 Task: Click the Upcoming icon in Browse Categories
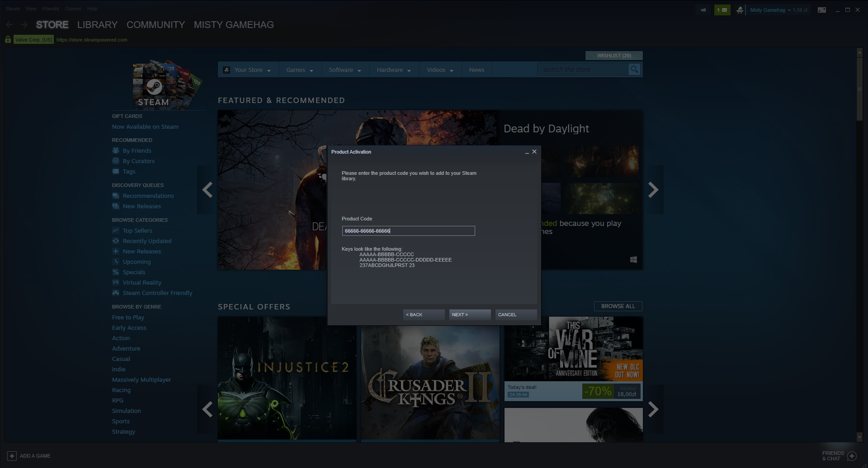[116, 262]
